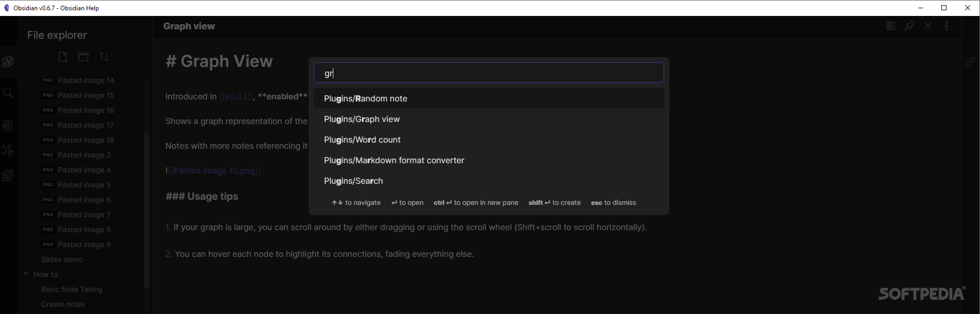Viewport: 980px width, 314px height.
Task: Create a new note with the page icon
Action: [x=63, y=57]
